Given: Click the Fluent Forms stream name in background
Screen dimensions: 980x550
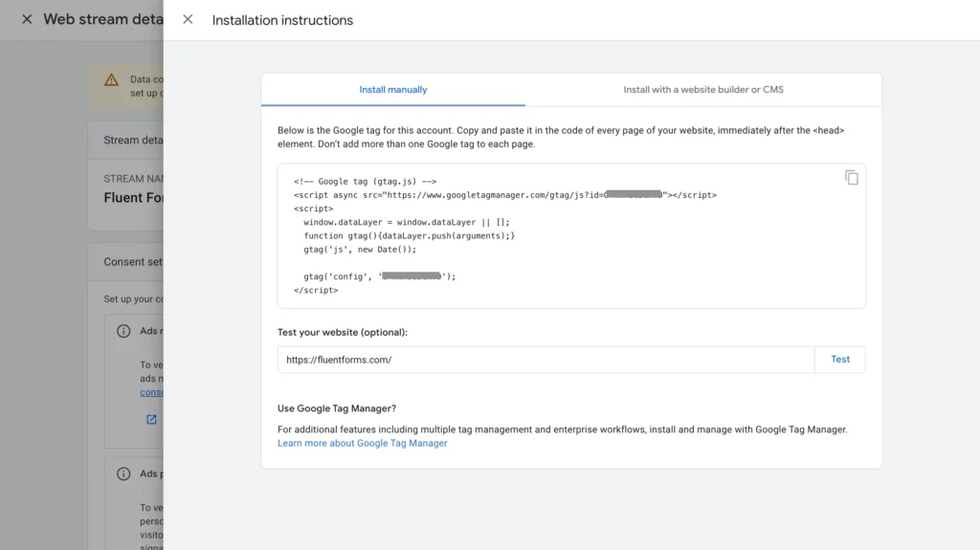Looking at the screenshot, I should point(133,197).
